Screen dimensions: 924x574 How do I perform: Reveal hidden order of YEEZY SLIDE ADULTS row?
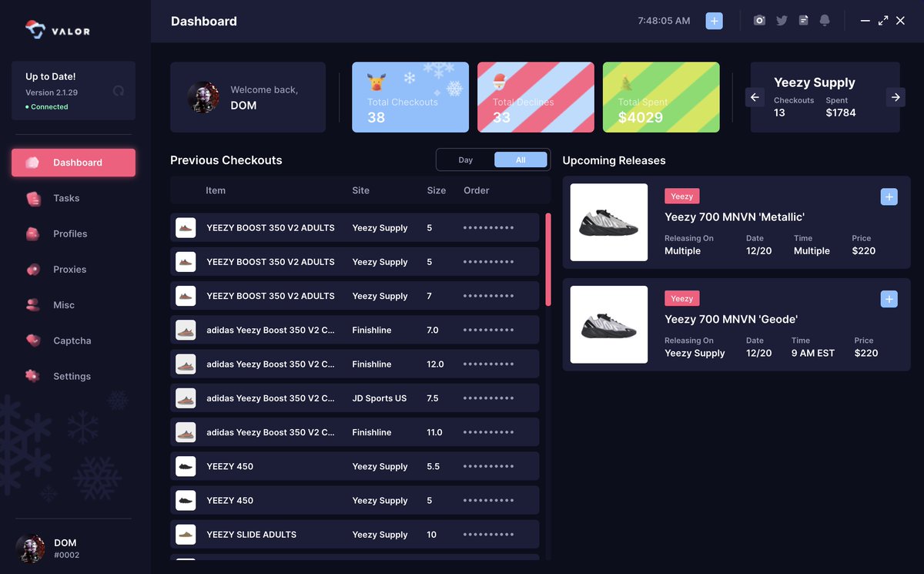tap(488, 535)
